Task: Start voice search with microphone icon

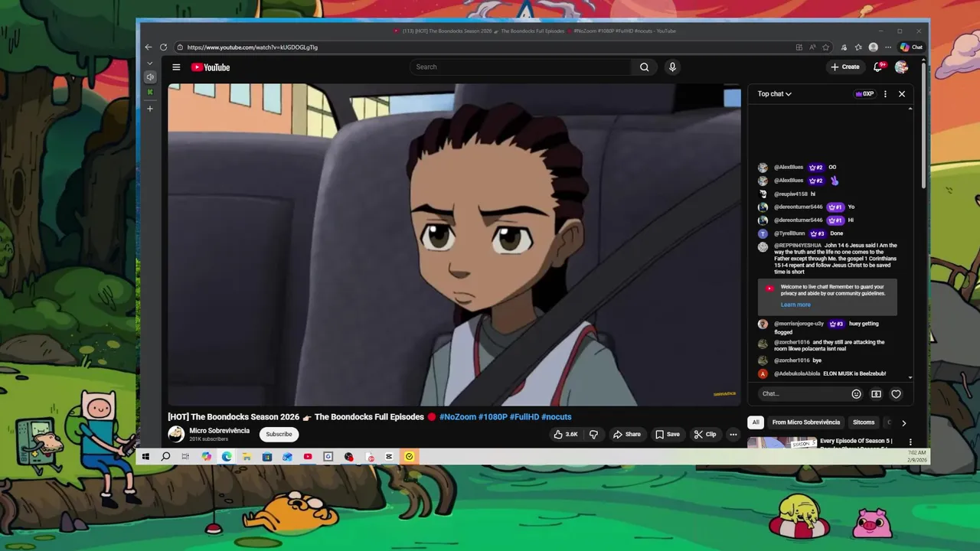Action: pos(672,67)
